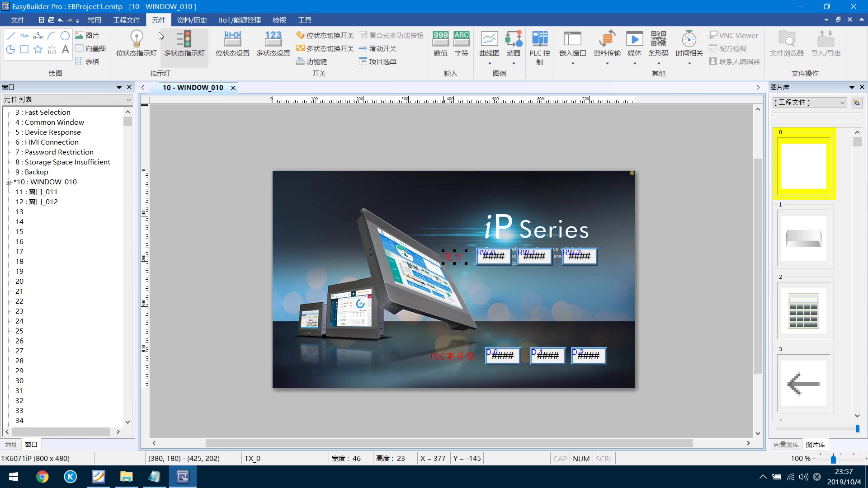
Task: Click the 多状态指示灯 word lamp icon
Action: [184, 44]
